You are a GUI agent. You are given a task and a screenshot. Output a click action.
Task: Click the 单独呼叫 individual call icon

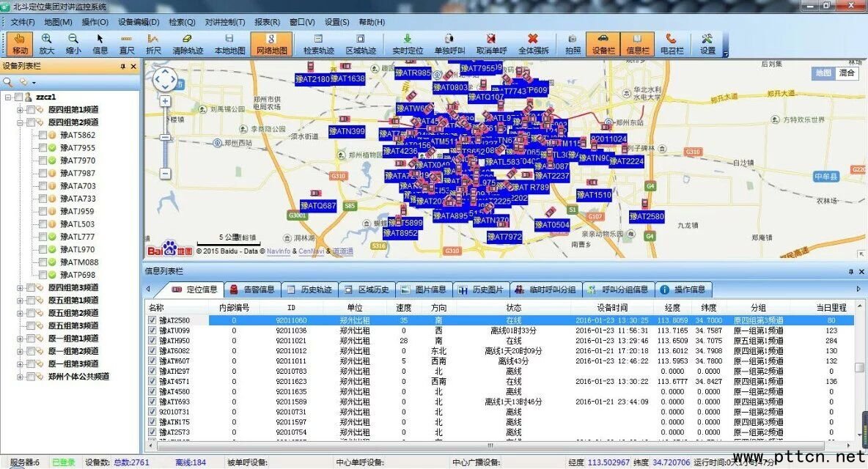tap(449, 43)
